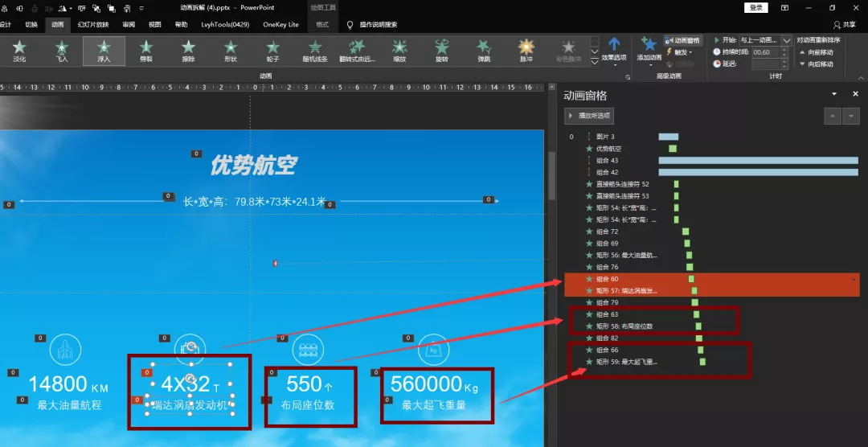
Task: Open the 触发 trigger dropdown
Action: pos(681,52)
